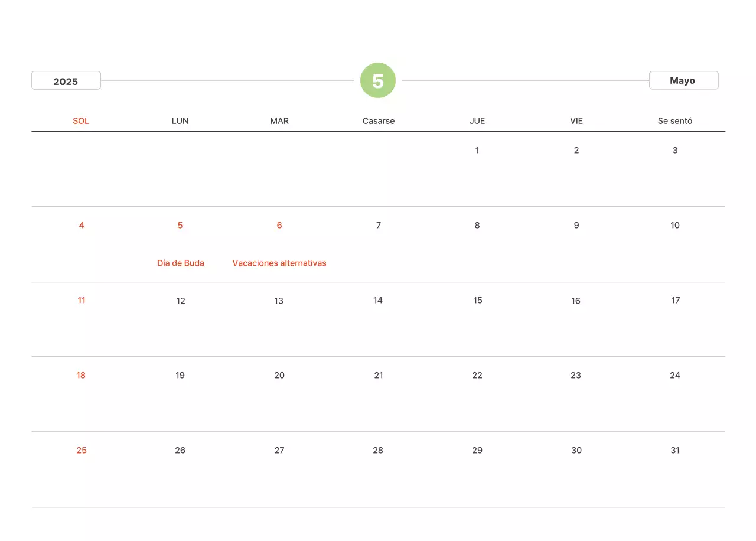
Task: Open the Vacaciones alternativas holiday label
Action: tap(279, 263)
